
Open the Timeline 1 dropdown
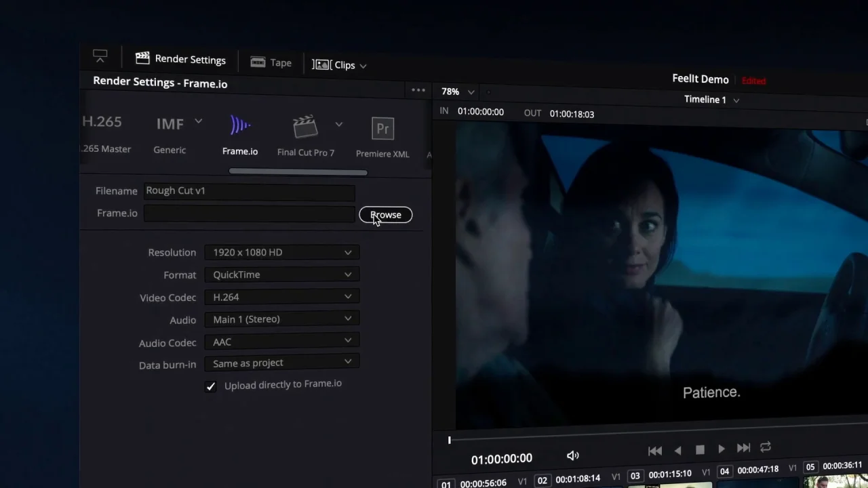point(711,100)
